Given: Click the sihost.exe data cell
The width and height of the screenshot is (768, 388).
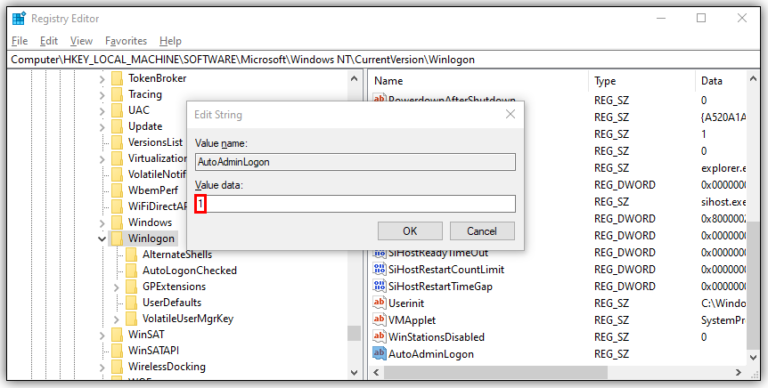Looking at the screenshot, I should pyautogui.click(x=723, y=202).
